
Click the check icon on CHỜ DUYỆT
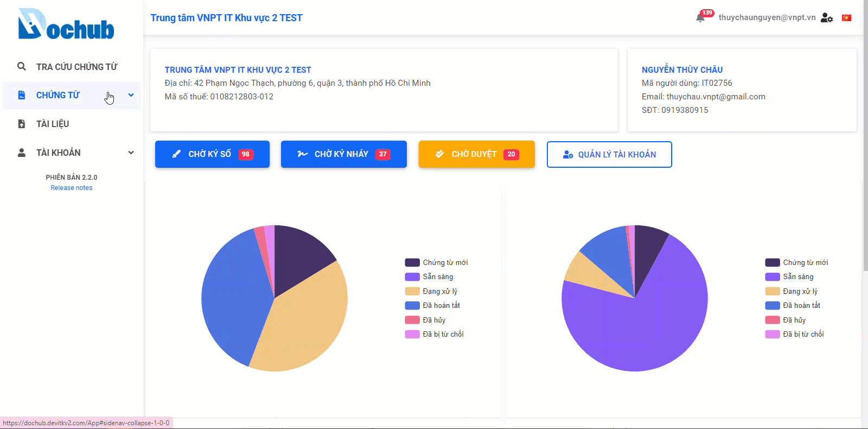440,154
